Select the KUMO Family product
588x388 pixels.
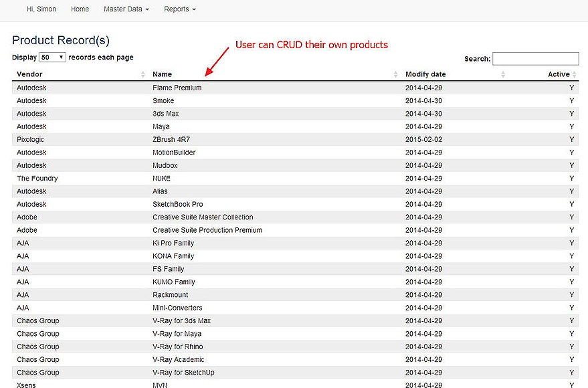[x=174, y=282]
